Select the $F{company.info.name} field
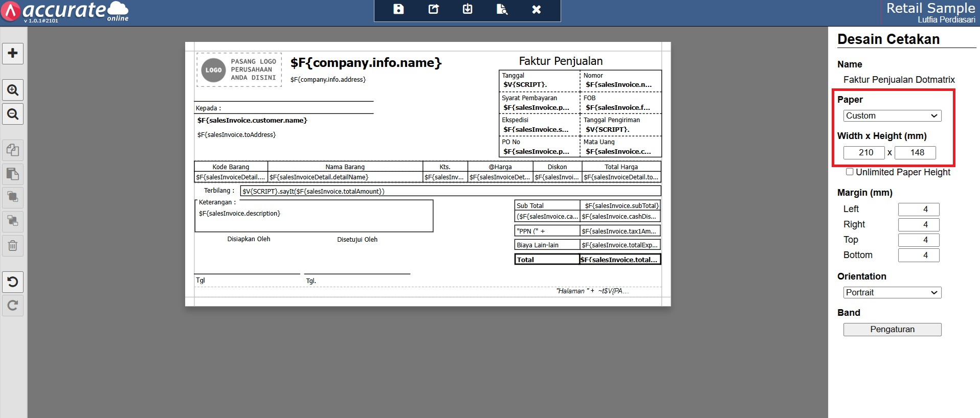980x418 pixels. click(x=366, y=63)
